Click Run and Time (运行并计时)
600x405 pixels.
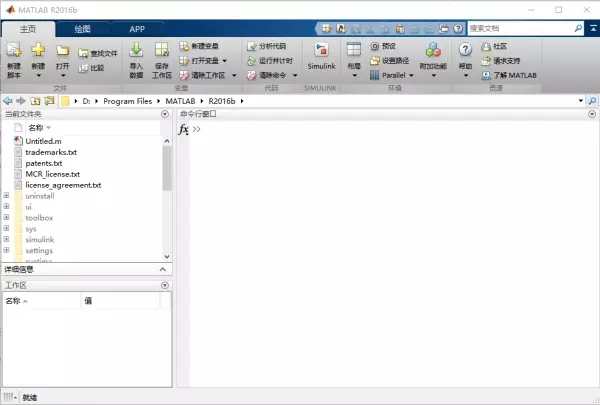tap(270, 61)
